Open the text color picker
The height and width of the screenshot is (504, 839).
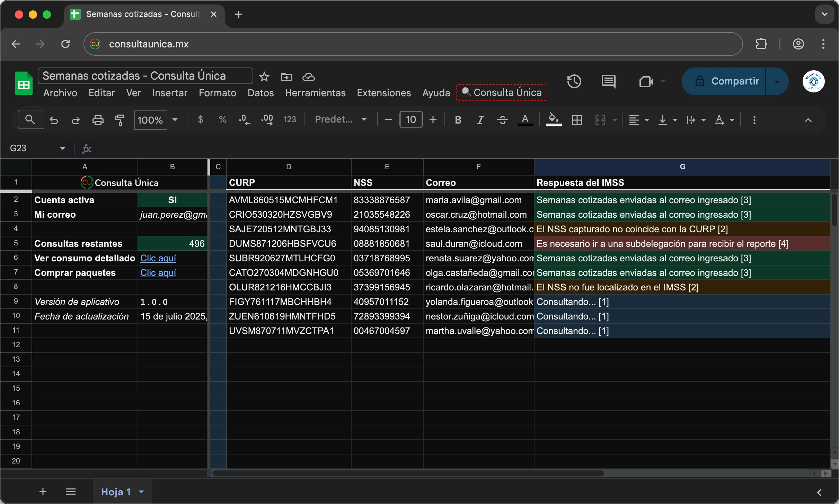[525, 120]
